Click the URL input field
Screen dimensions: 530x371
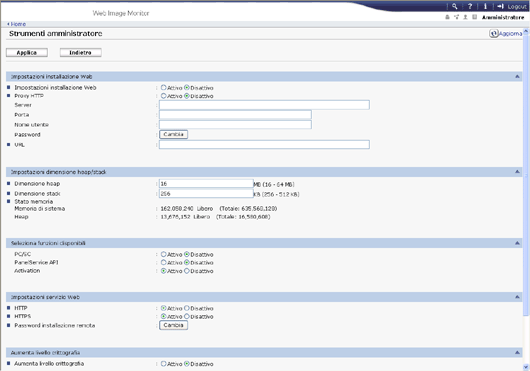(264, 145)
